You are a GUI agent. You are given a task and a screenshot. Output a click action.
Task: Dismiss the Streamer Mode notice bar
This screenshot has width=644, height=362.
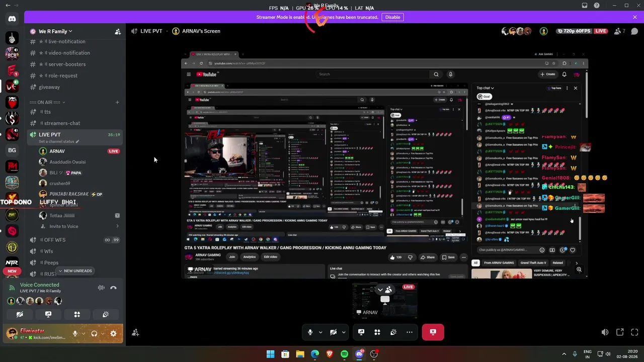[635, 17]
